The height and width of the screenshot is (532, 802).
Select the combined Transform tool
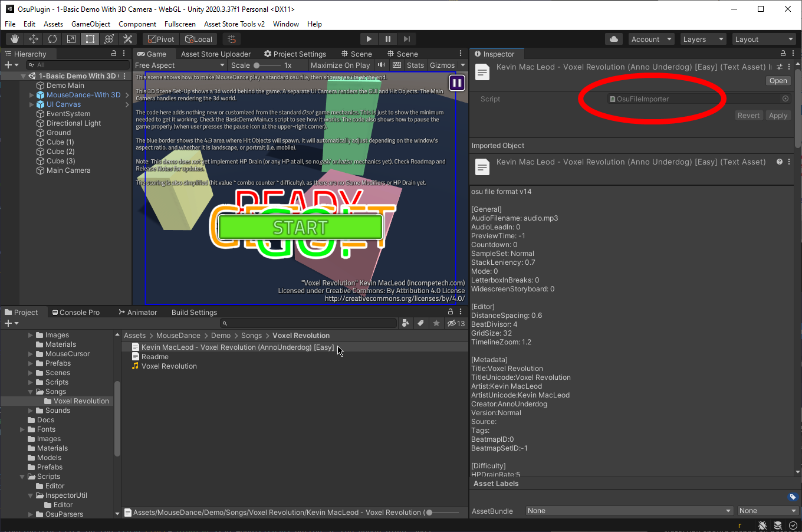coord(109,39)
